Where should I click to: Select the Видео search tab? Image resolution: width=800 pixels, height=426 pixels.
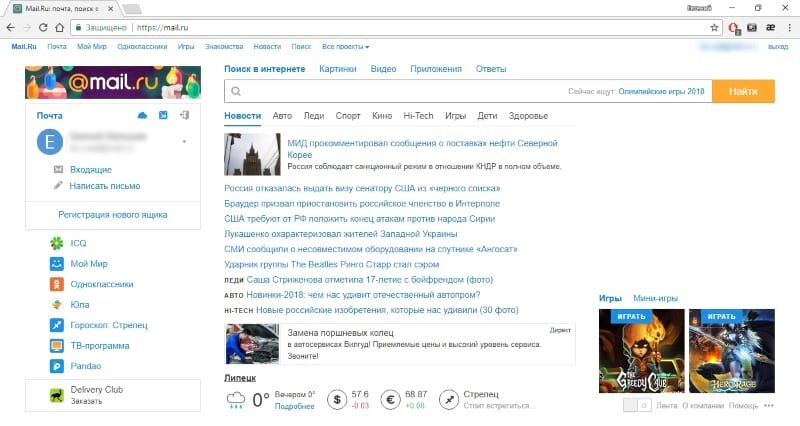[383, 69]
